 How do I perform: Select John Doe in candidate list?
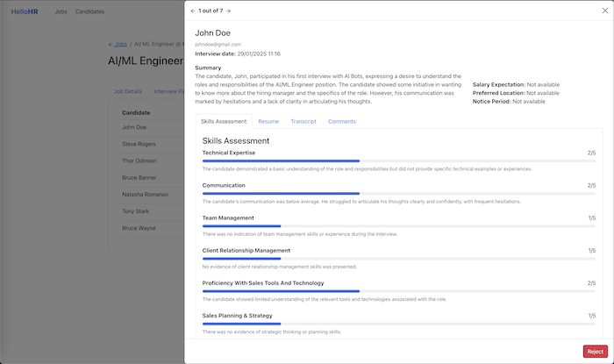[x=134, y=127]
